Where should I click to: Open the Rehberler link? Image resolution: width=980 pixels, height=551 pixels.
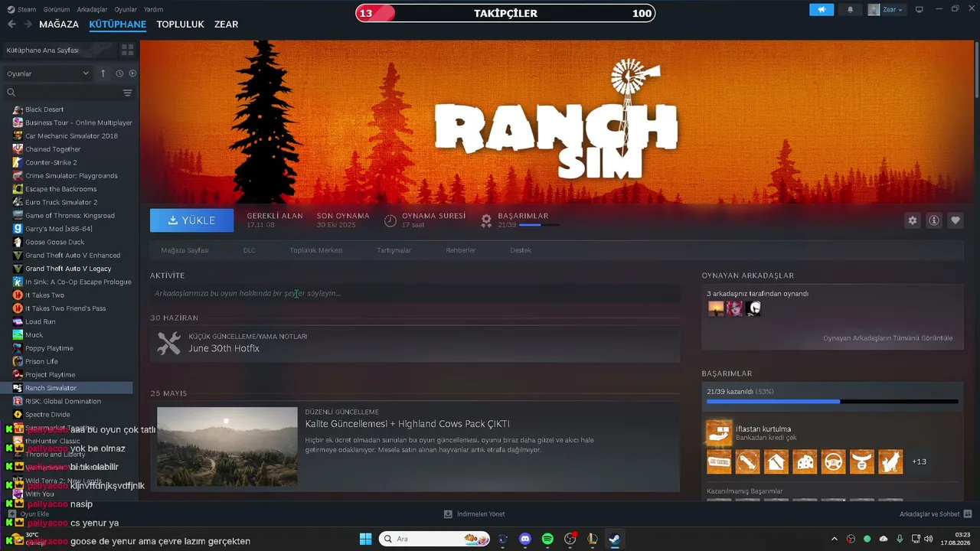[x=461, y=250]
